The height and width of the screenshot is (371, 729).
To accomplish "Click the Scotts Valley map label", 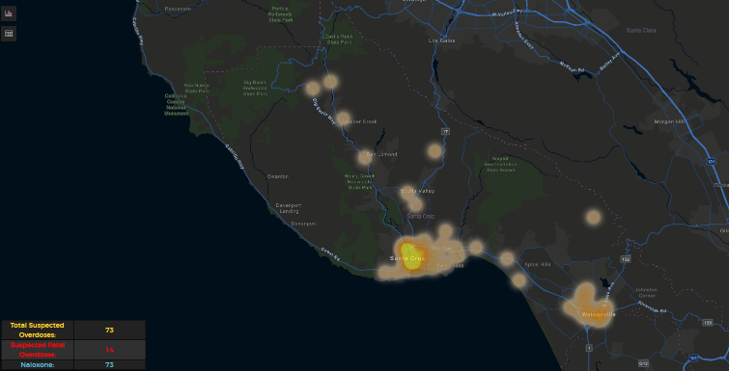I will (x=418, y=191).
